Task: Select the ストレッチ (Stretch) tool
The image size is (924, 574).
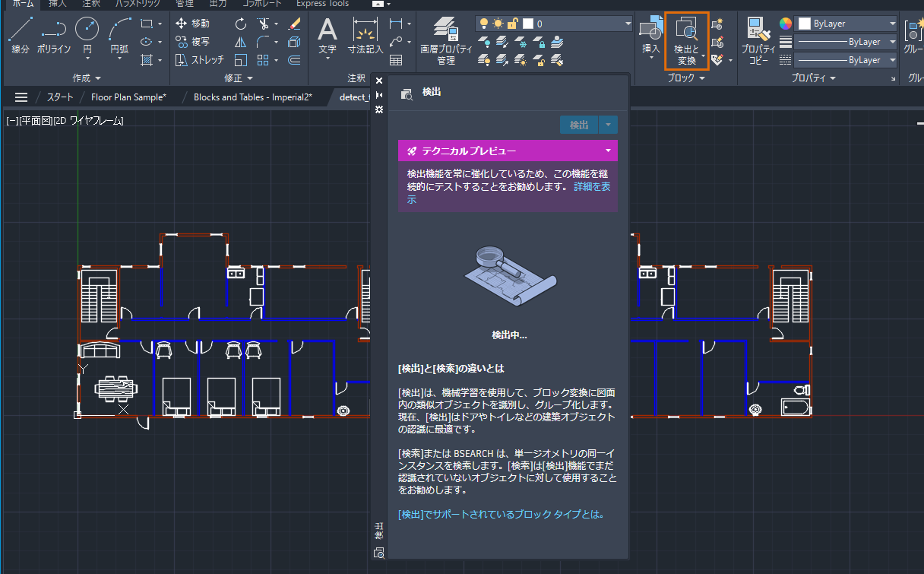Action: click(x=199, y=60)
